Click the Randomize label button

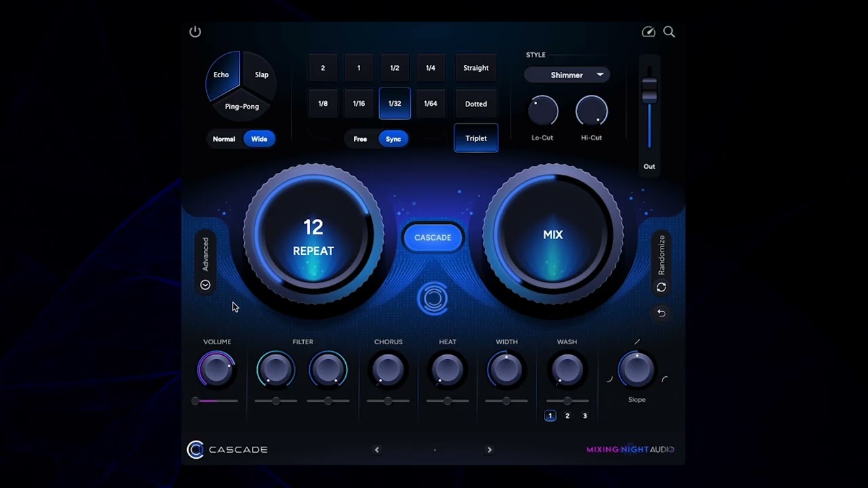(661, 256)
